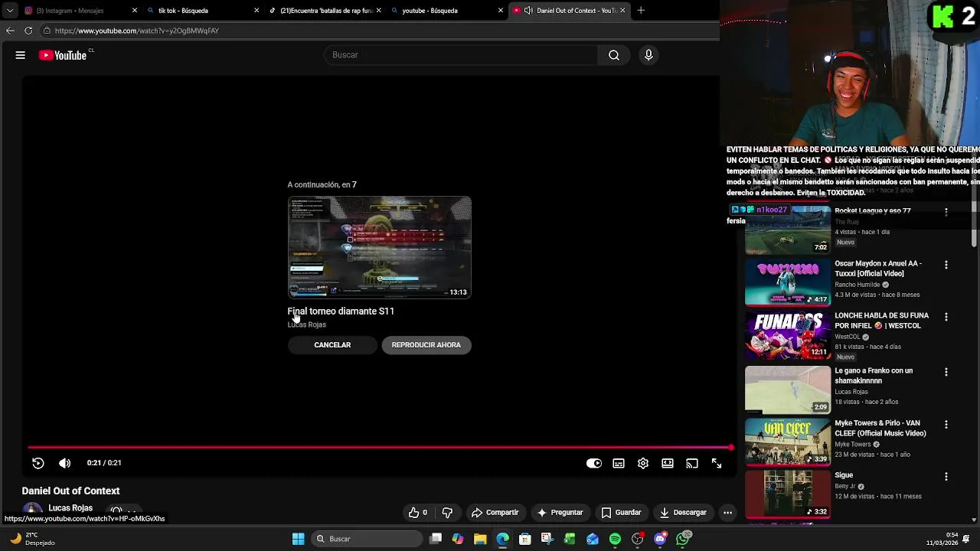Like the video with thumbs up
This screenshot has height=551, width=980.
[x=418, y=513]
